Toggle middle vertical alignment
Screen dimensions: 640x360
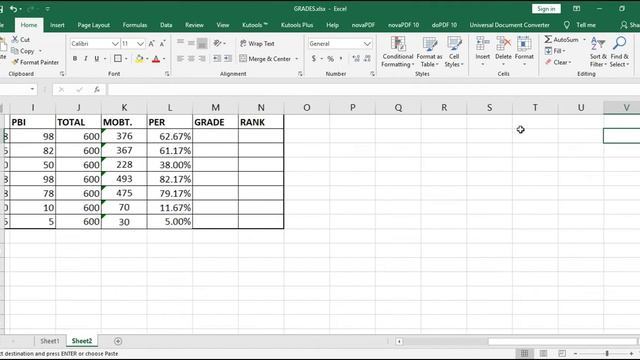pos(191,43)
